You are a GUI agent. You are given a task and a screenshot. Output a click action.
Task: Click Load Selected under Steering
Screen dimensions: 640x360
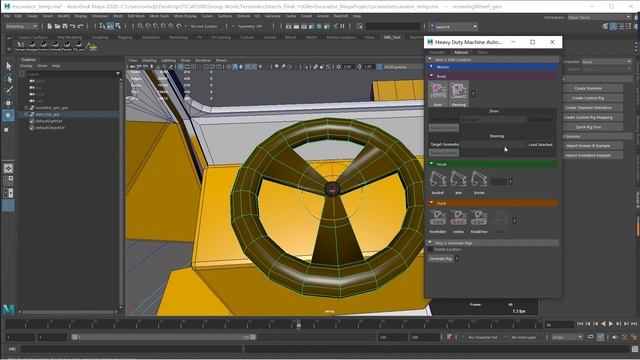pyautogui.click(x=540, y=144)
